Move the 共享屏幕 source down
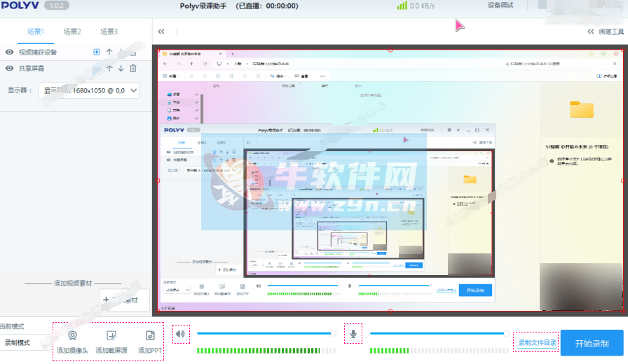Viewport: 628px width, 364px height. point(121,69)
